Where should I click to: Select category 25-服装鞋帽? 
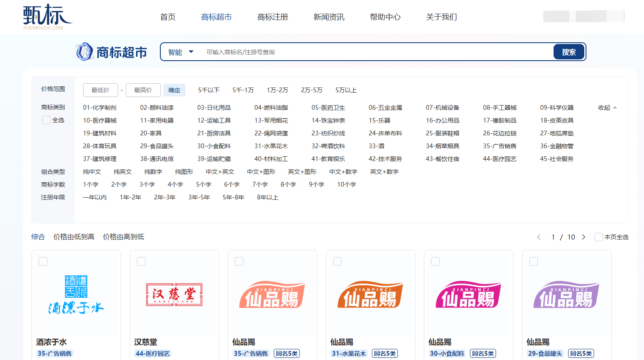443,133
